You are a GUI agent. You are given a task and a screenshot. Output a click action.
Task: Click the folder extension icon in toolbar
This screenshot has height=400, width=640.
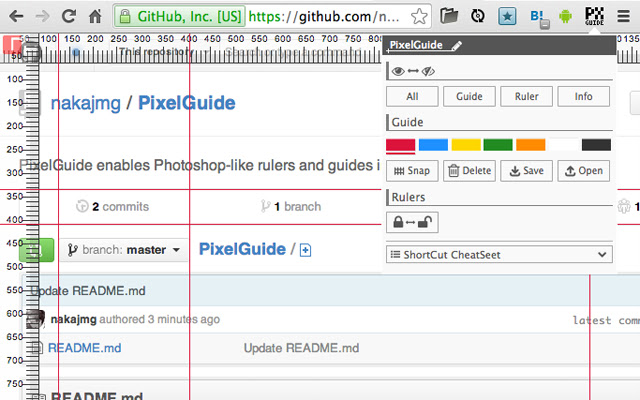(449, 16)
